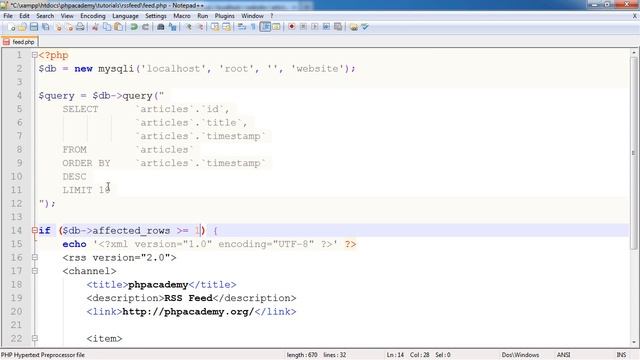Toggle word wrap in the toolbar
Viewport: 640px width, 360px height.
click(242, 27)
